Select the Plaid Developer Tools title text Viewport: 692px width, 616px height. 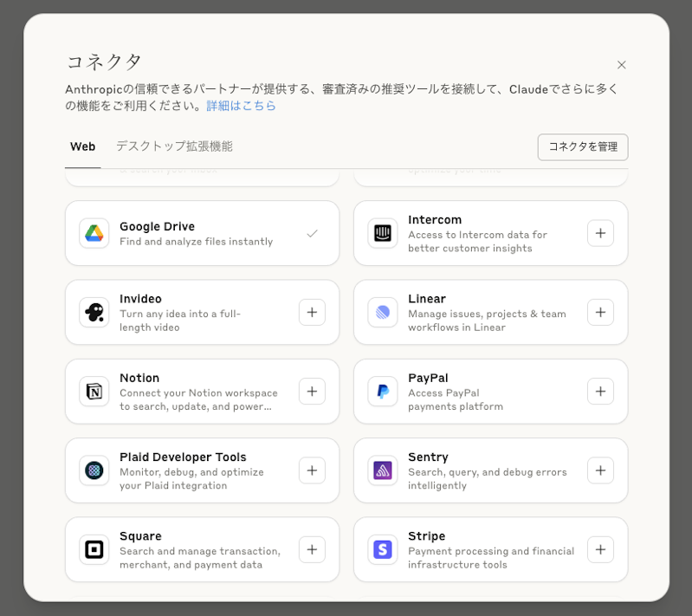tap(183, 457)
